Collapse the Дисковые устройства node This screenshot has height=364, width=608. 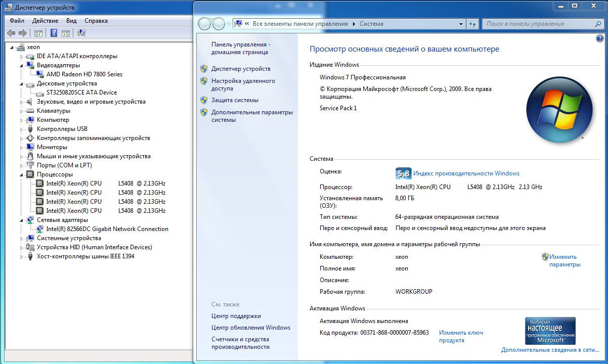[x=22, y=83]
